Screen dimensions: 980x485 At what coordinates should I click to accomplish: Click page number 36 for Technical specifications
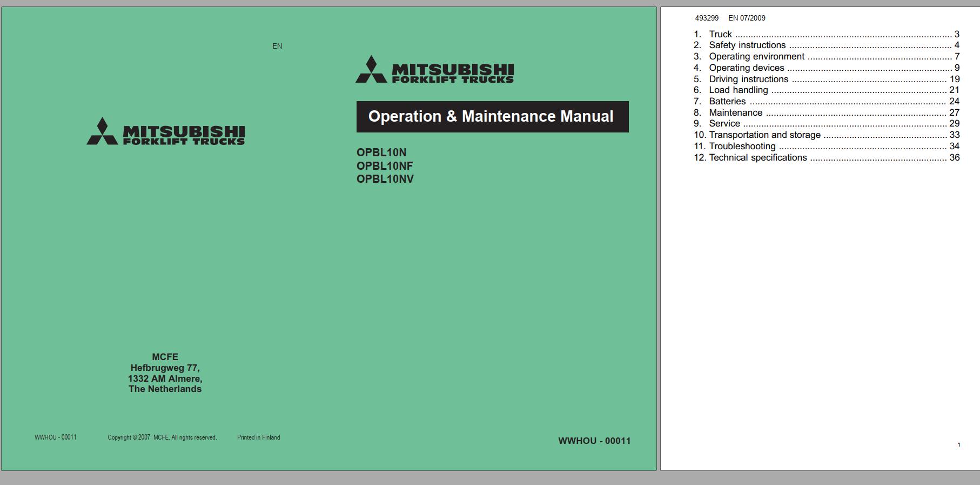coord(955,158)
